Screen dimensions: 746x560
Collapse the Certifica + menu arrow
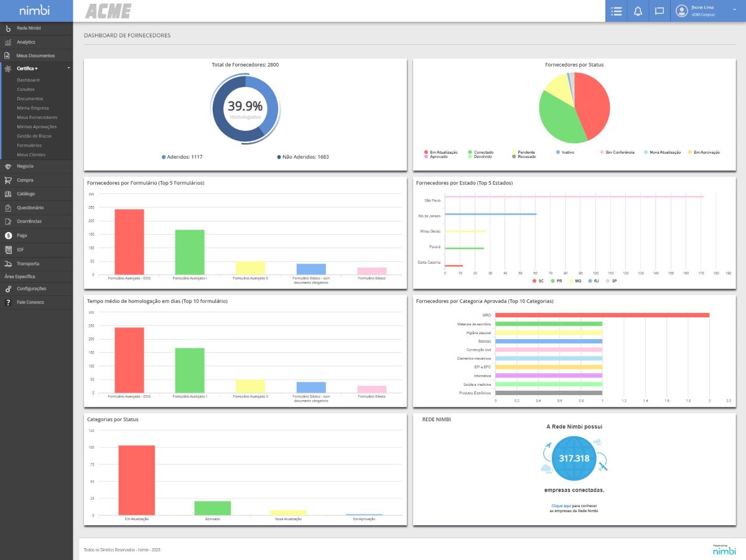[68, 68]
